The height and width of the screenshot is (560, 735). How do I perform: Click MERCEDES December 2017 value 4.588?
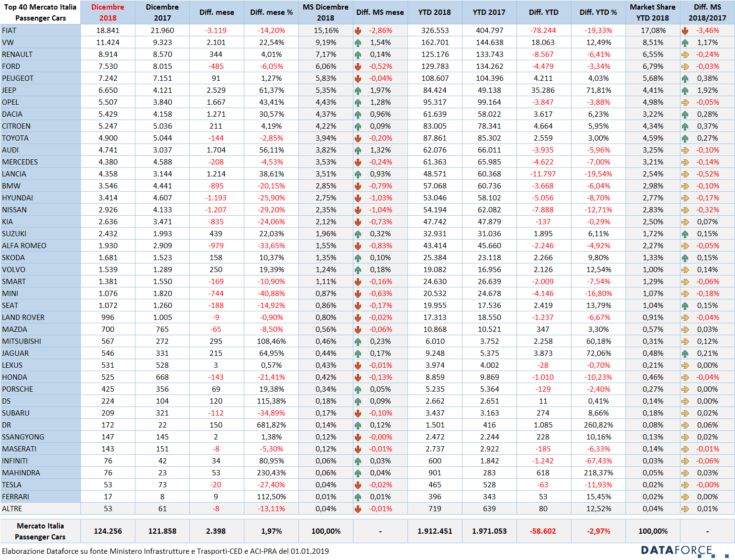(162, 162)
